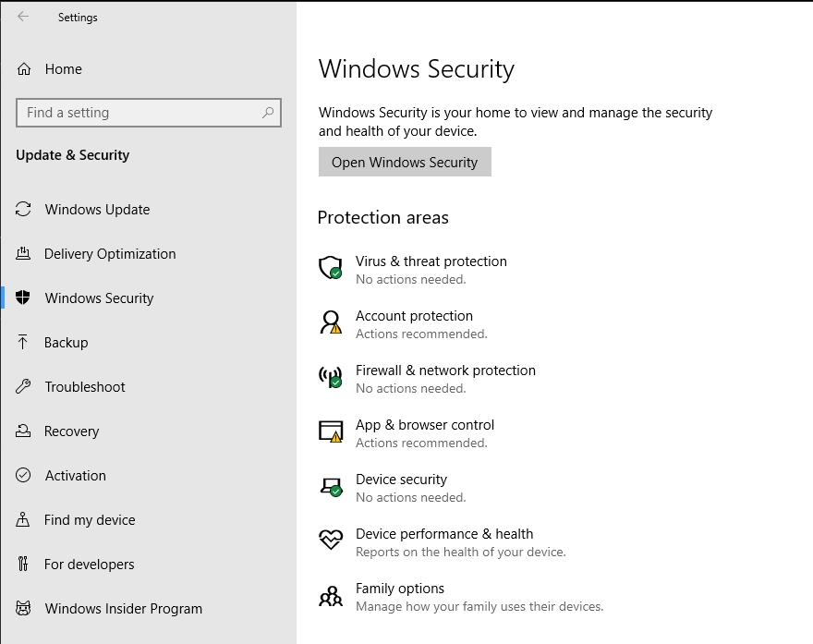Open Recovery options in the sidebar
Screen dimensions: 813x644
coord(71,431)
